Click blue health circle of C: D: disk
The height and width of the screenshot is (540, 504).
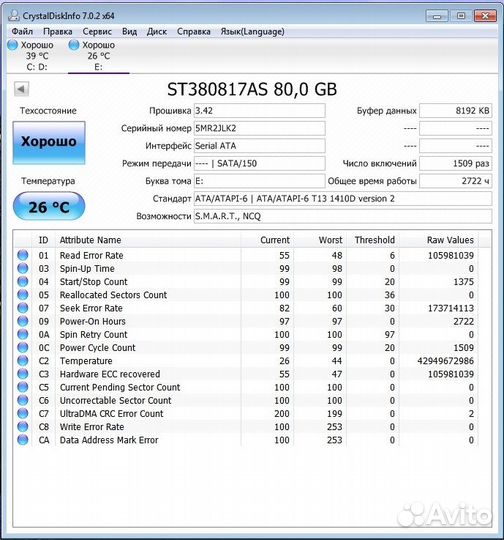(x=13, y=45)
